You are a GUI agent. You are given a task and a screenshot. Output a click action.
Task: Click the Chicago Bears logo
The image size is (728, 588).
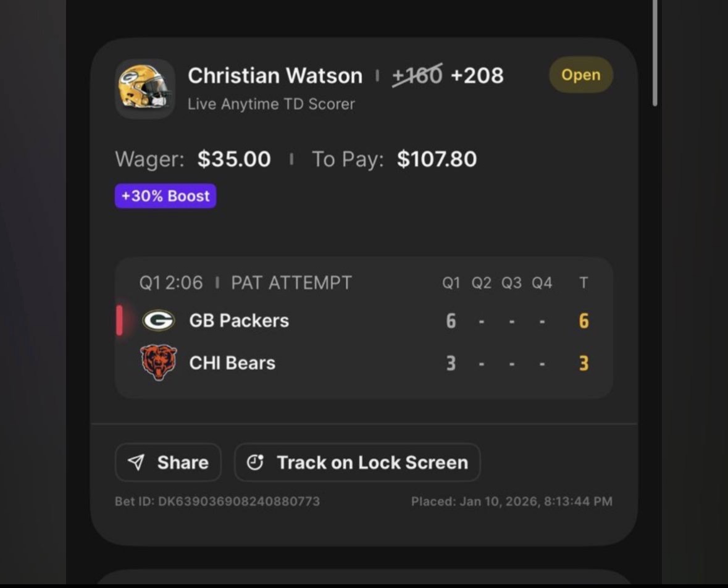159,363
